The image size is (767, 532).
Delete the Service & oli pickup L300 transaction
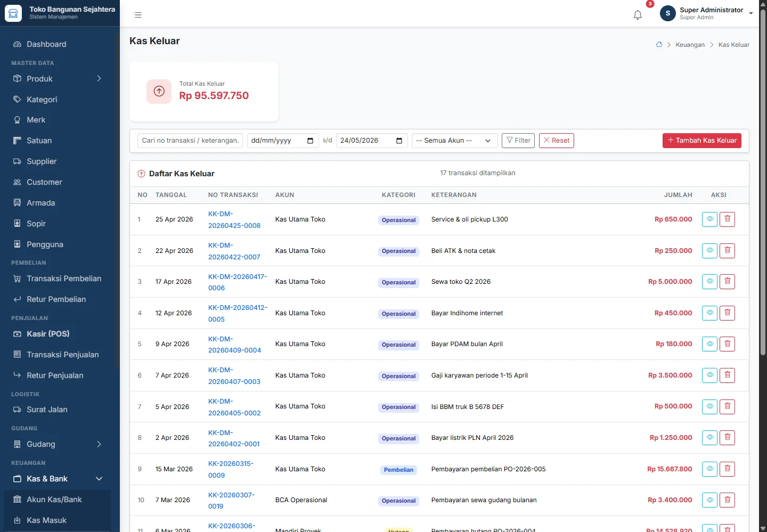coord(727,219)
